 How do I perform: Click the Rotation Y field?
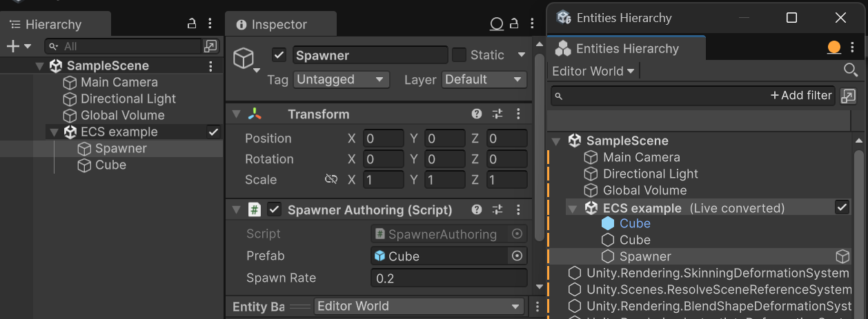tap(445, 159)
